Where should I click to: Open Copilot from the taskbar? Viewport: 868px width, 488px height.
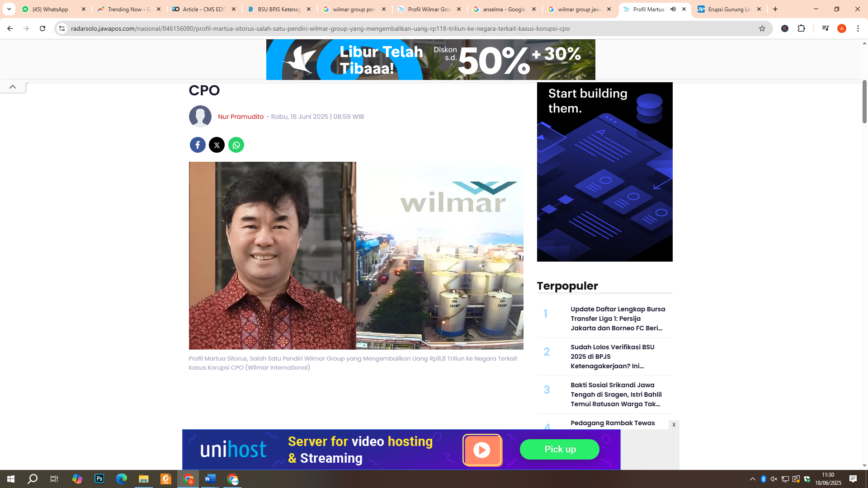77,479
